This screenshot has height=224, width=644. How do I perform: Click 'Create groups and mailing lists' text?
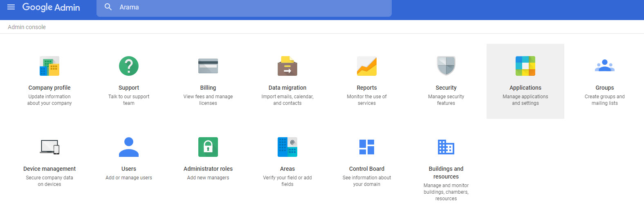[605, 100]
